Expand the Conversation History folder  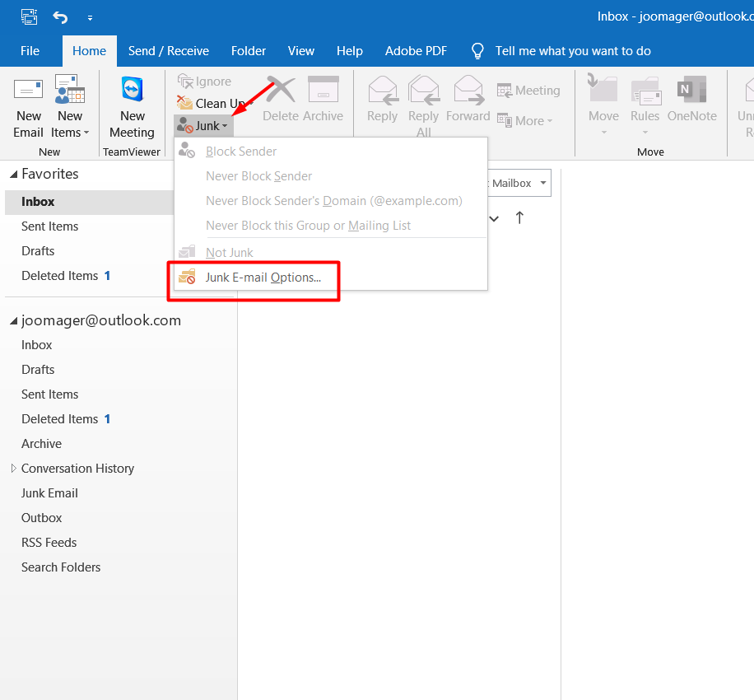13,468
